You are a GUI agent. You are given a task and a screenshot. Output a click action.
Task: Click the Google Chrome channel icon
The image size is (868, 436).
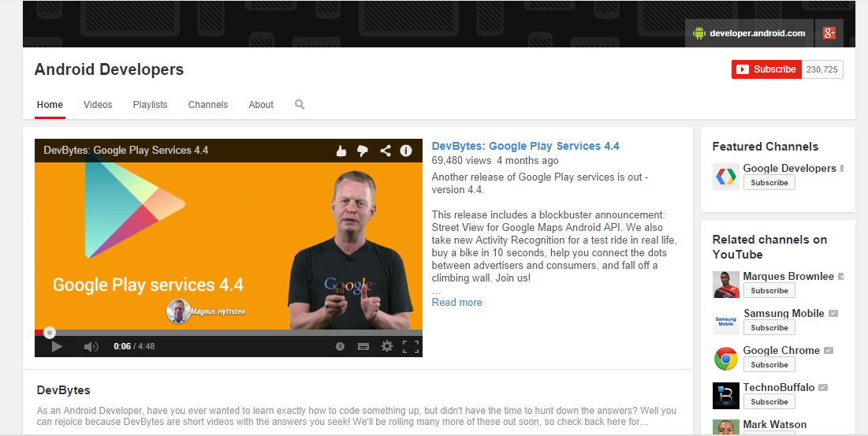[x=726, y=359]
